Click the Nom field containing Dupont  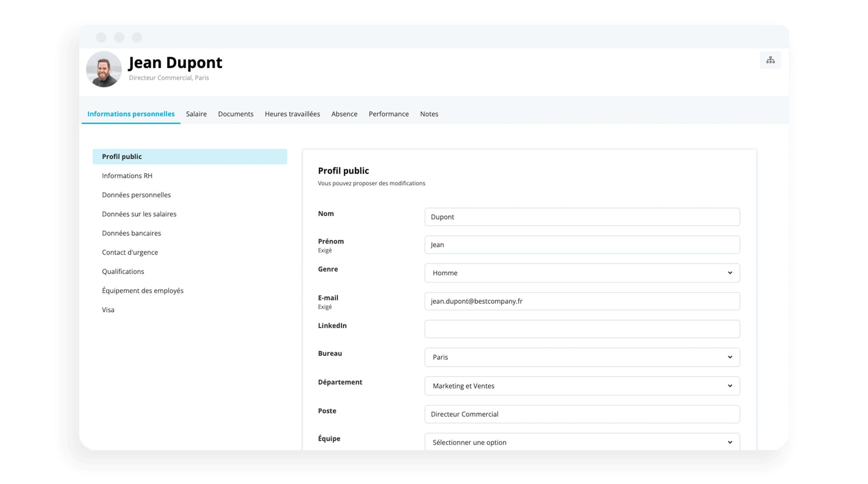582,217
